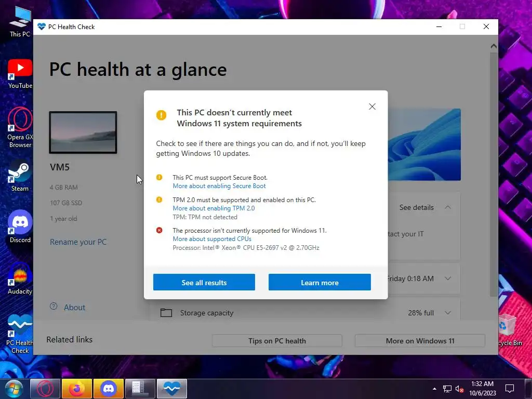Open the YouTube desktop shortcut

tap(20, 74)
